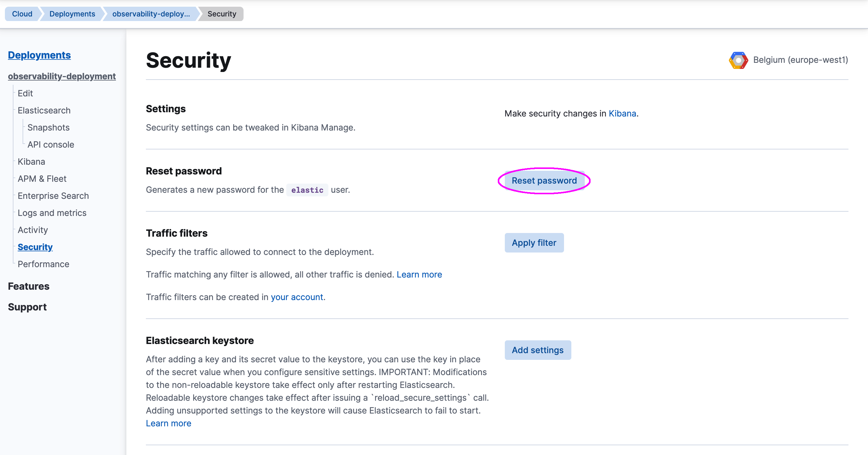Click the Add settings button
Screen dimensions: 868x455
537,350
